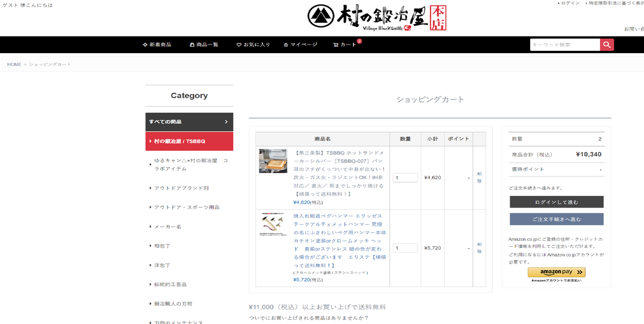Open TSBBQ ホットサンドメーカー product link
The height and width of the screenshot is (324, 644).
340,173
